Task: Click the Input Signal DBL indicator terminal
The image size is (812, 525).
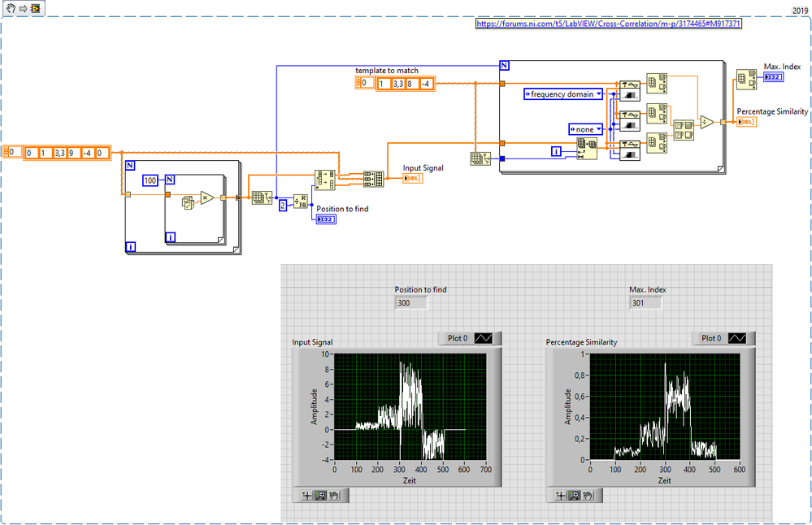Action: (413, 178)
